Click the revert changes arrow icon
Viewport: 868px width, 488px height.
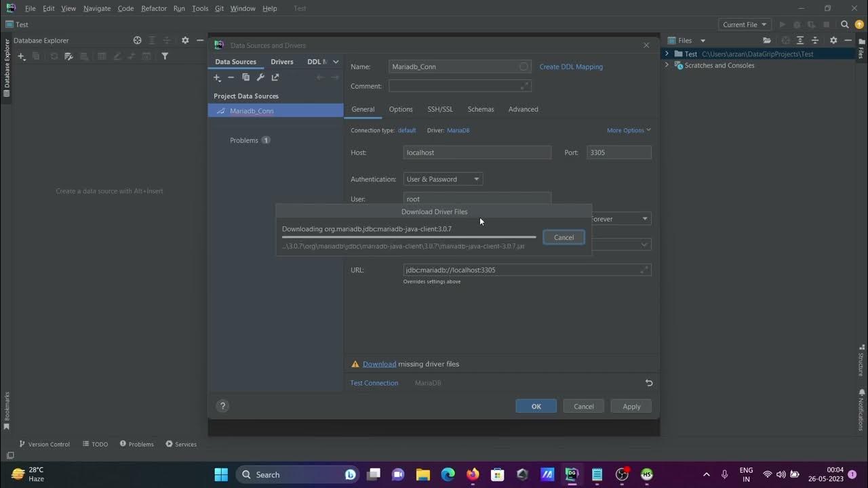pyautogui.click(x=649, y=383)
